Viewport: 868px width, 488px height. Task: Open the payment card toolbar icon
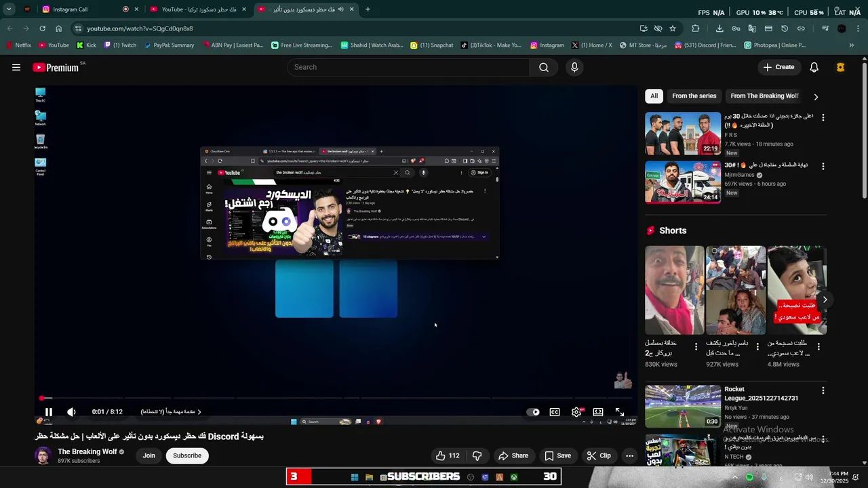pos(768,28)
